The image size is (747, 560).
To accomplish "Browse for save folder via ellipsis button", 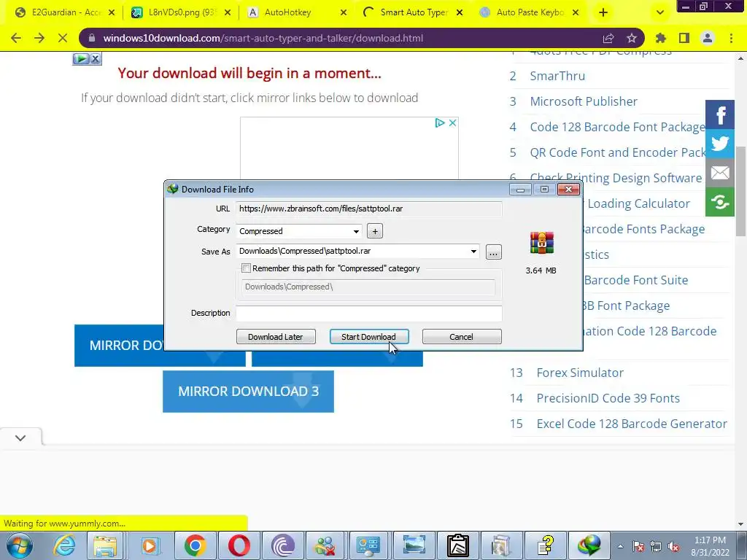I will [x=494, y=252].
